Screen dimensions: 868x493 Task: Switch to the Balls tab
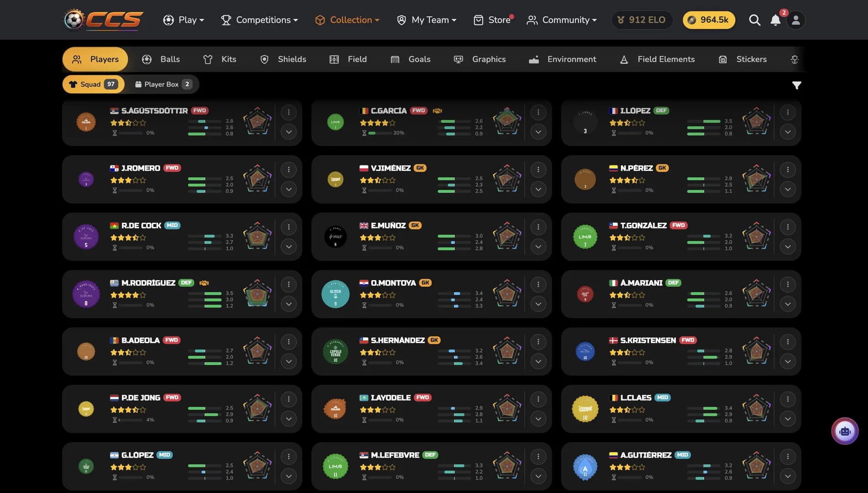coord(161,59)
